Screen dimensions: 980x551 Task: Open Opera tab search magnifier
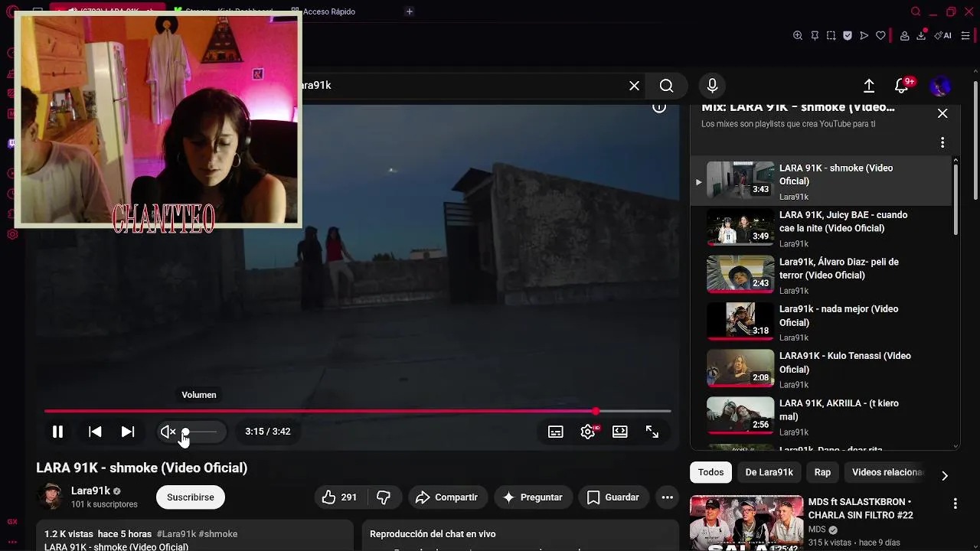tap(916, 11)
